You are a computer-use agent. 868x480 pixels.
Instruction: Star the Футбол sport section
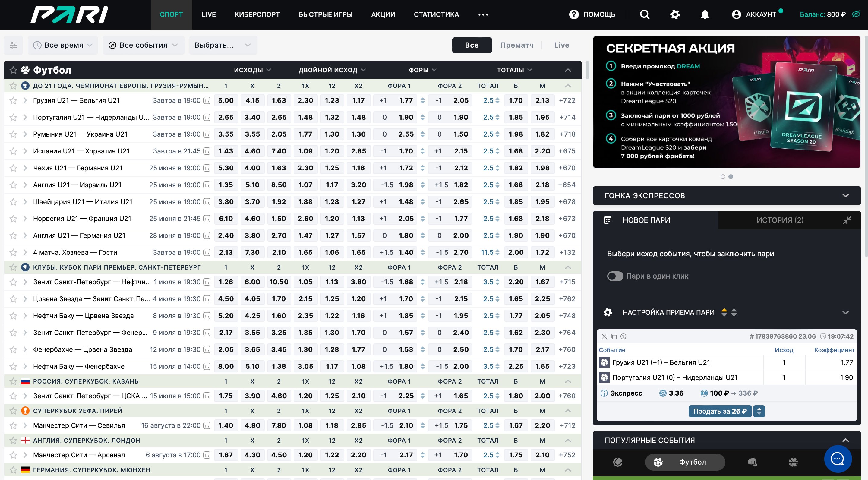tap(13, 70)
